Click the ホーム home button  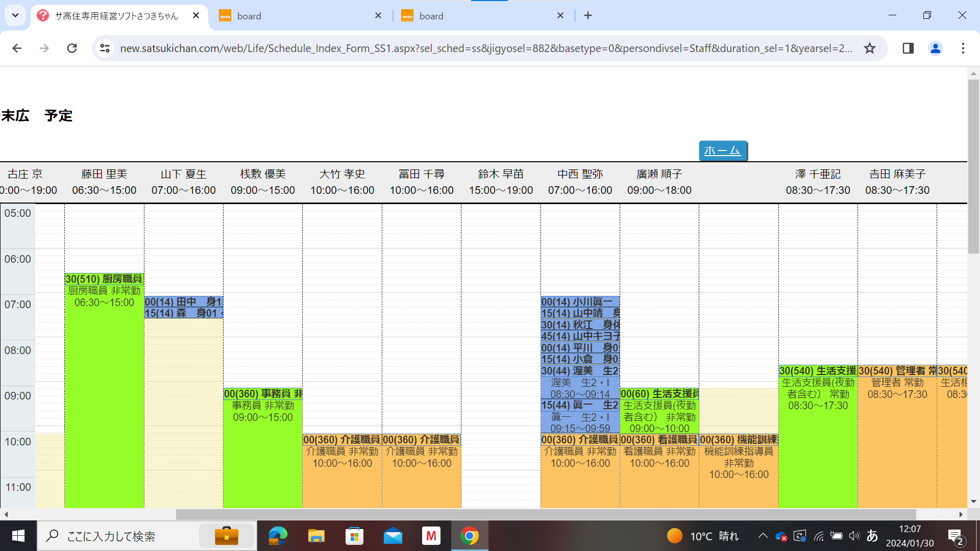(722, 151)
